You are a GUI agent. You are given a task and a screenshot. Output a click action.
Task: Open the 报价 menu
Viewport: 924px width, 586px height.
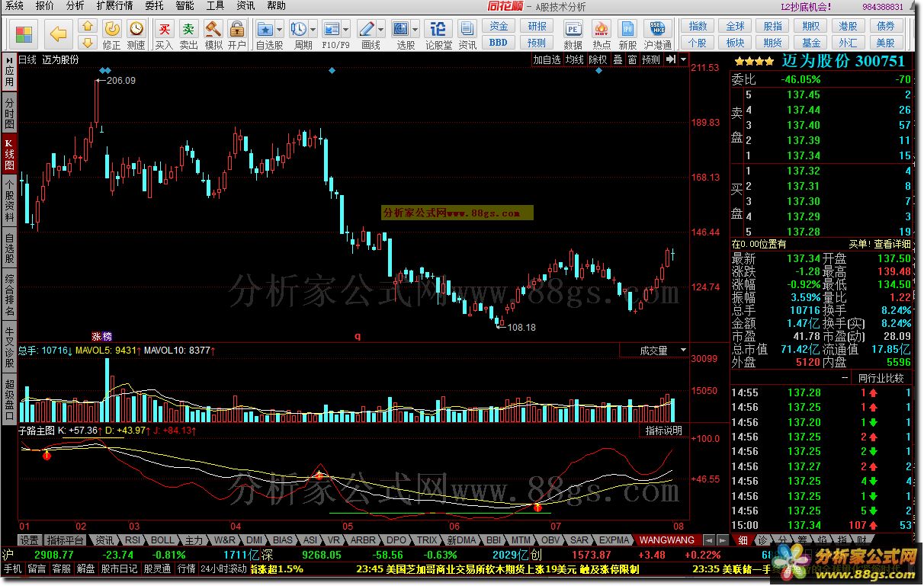pos(45,5)
